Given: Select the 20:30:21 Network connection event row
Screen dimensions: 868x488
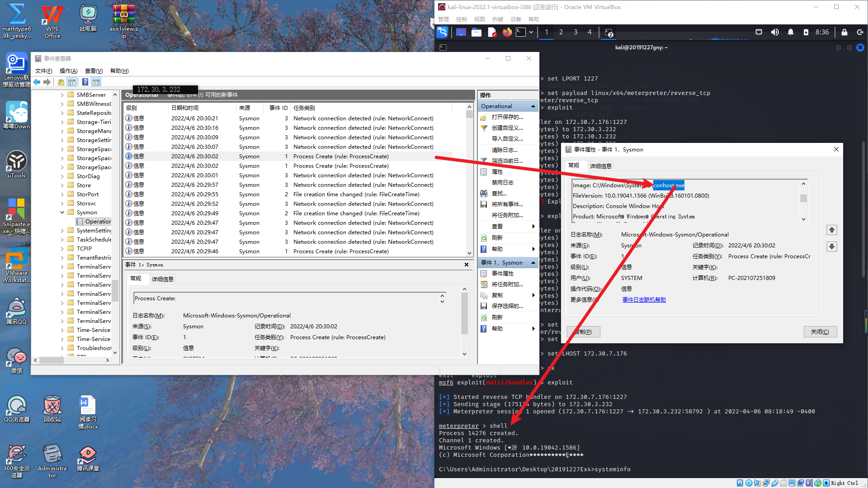Looking at the screenshot, I should [288, 118].
